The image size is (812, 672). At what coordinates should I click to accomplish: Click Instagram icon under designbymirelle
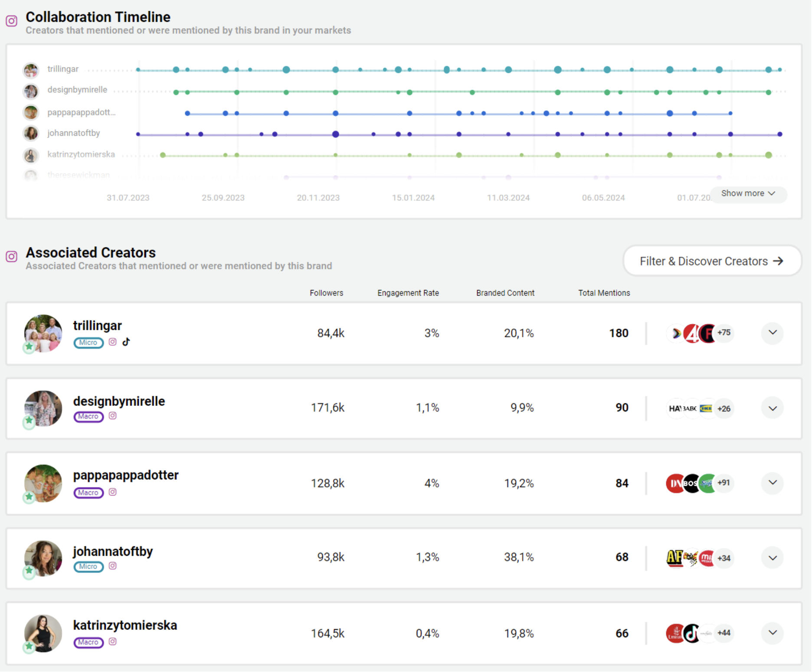[113, 416]
